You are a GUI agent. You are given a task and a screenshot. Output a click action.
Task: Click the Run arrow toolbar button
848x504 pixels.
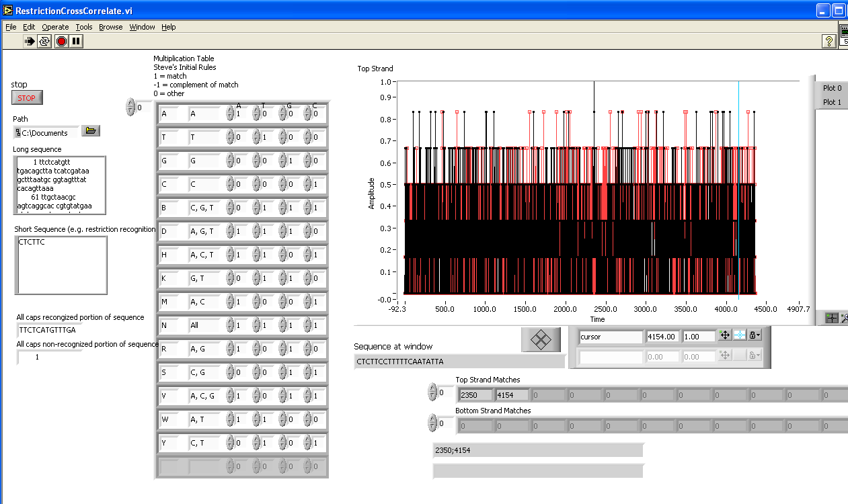pyautogui.click(x=30, y=42)
